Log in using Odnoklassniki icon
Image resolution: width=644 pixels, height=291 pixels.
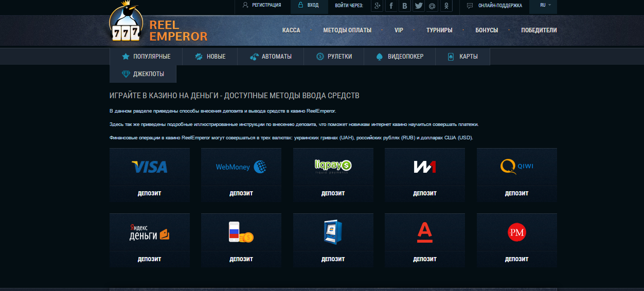[x=446, y=6]
